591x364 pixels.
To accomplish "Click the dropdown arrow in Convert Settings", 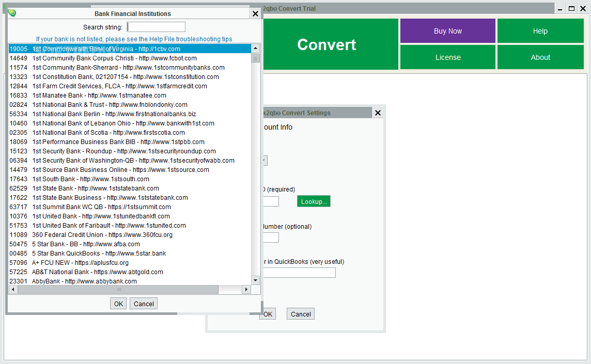I will point(265,161).
